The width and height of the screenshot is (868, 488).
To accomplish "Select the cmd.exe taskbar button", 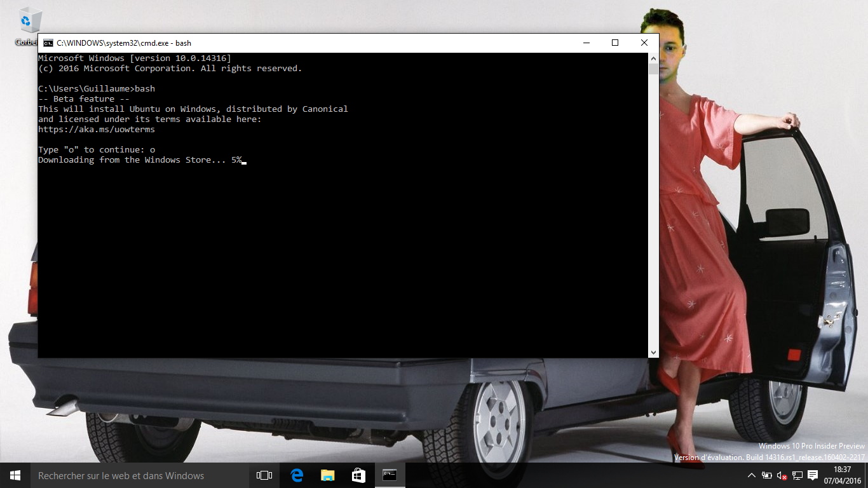I will click(390, 475).
